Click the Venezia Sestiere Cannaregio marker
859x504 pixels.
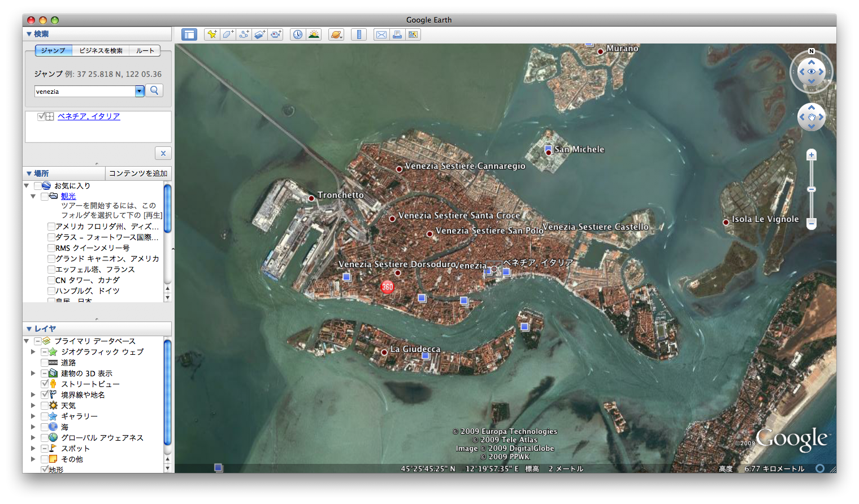[399, 169]
